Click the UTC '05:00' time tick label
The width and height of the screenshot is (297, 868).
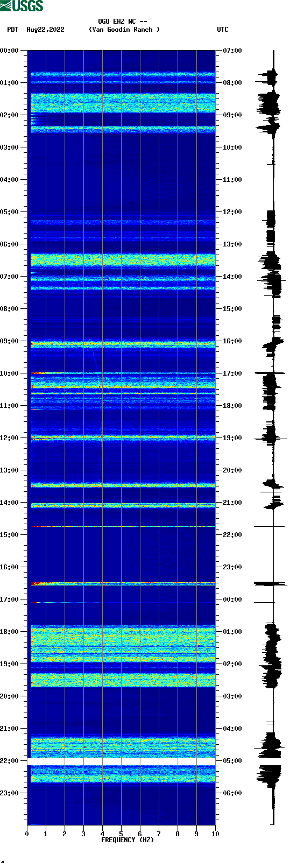[x=232, y=761]
